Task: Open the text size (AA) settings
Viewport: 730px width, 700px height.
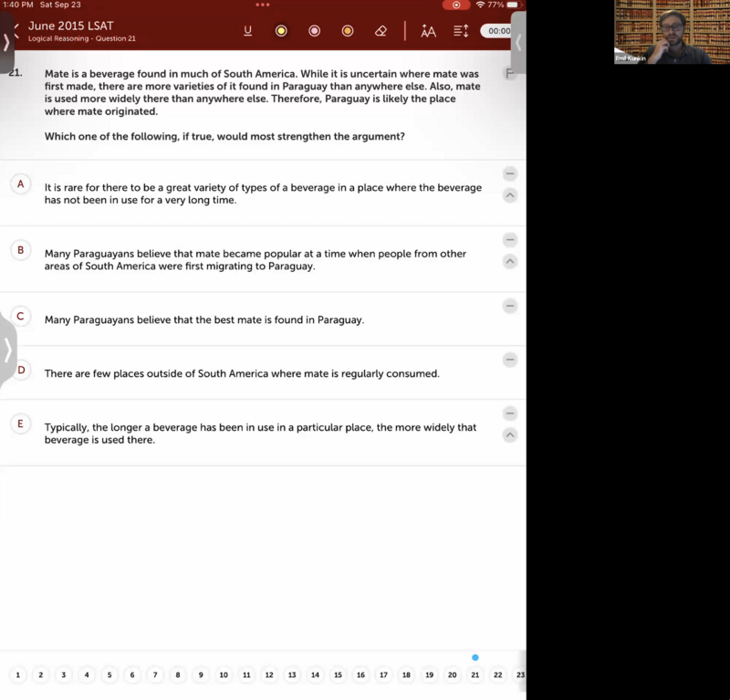Action: (428, 31)
